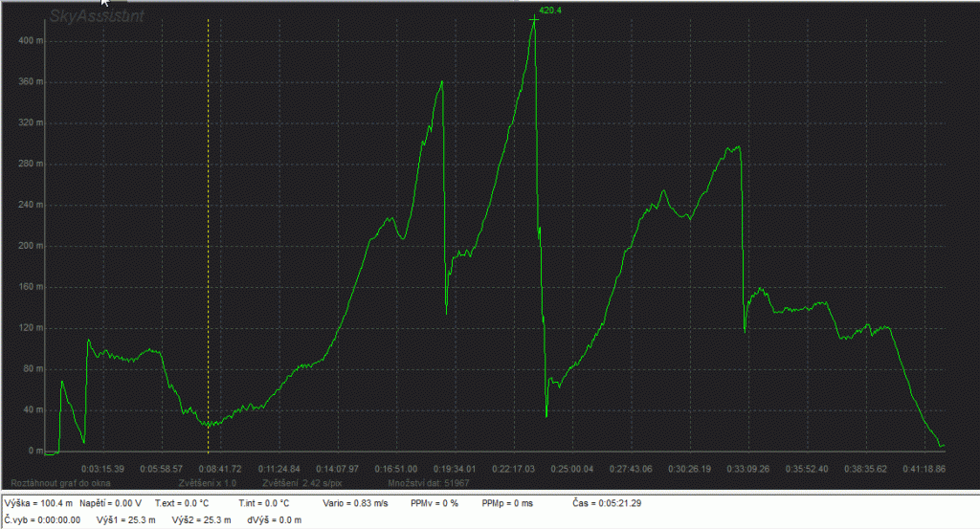The image size is (980, 529).
Task: Click the 'Množství dat: 51967' label
Action: tap(415, 484)
